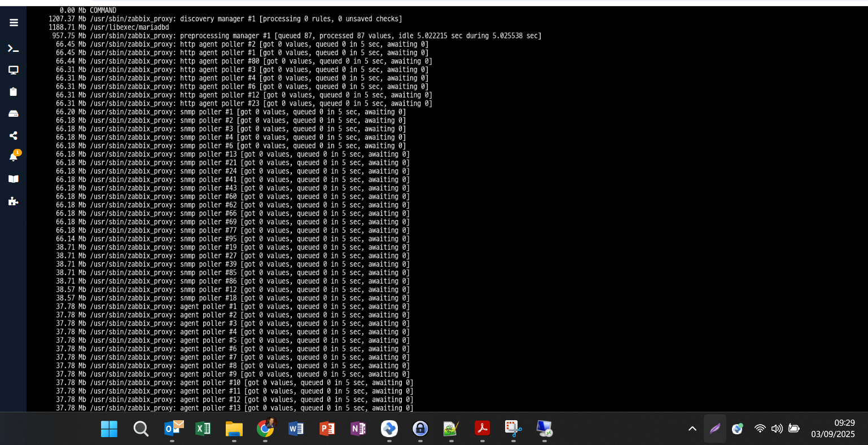Click the snmp poller #95 line
The width and height of the screenshot is (868, 445).
[233, 239]
